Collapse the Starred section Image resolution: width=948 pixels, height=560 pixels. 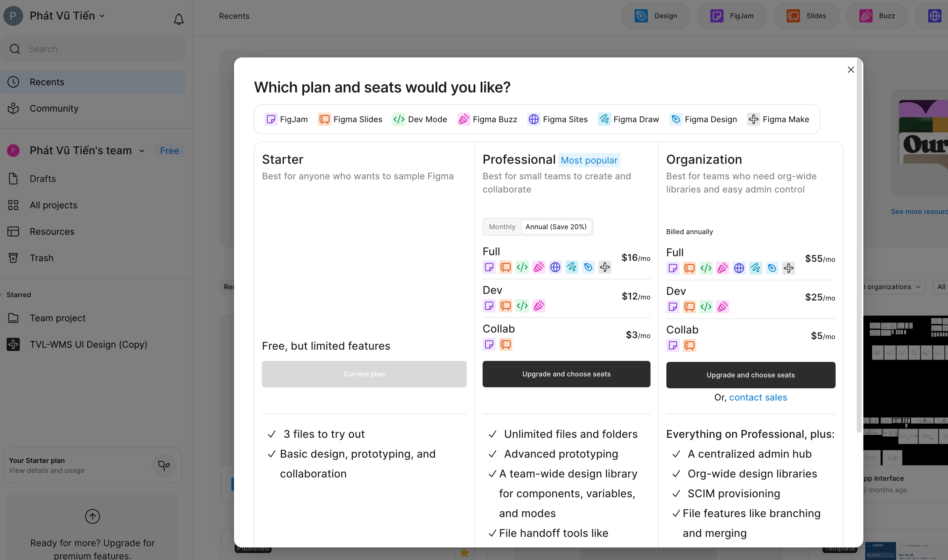(18, 295)
